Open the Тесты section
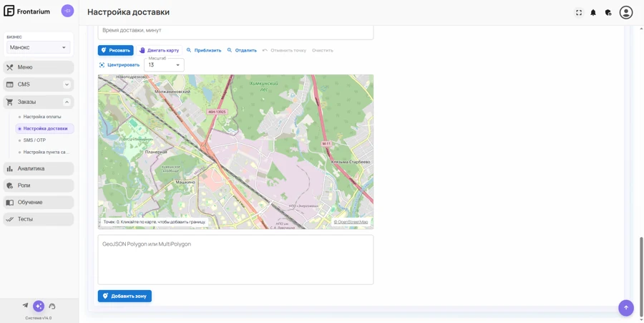This screenshot has width=644, height=323. 38,219
